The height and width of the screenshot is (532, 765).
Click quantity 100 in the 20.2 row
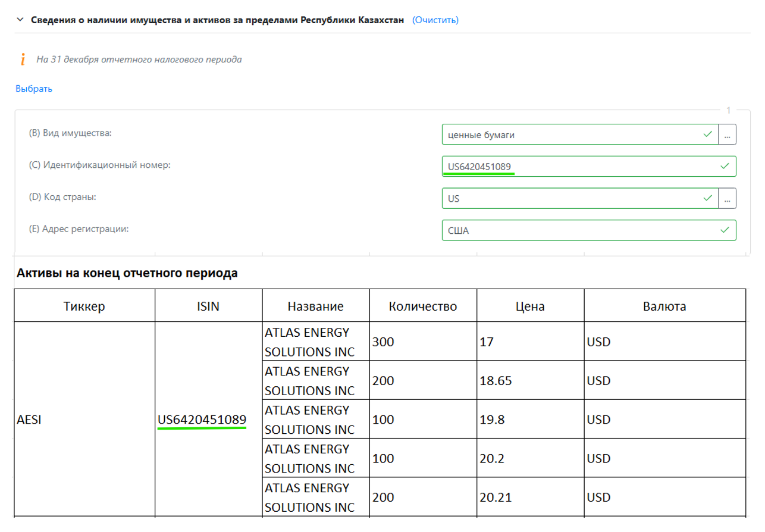tap(423, 458)
